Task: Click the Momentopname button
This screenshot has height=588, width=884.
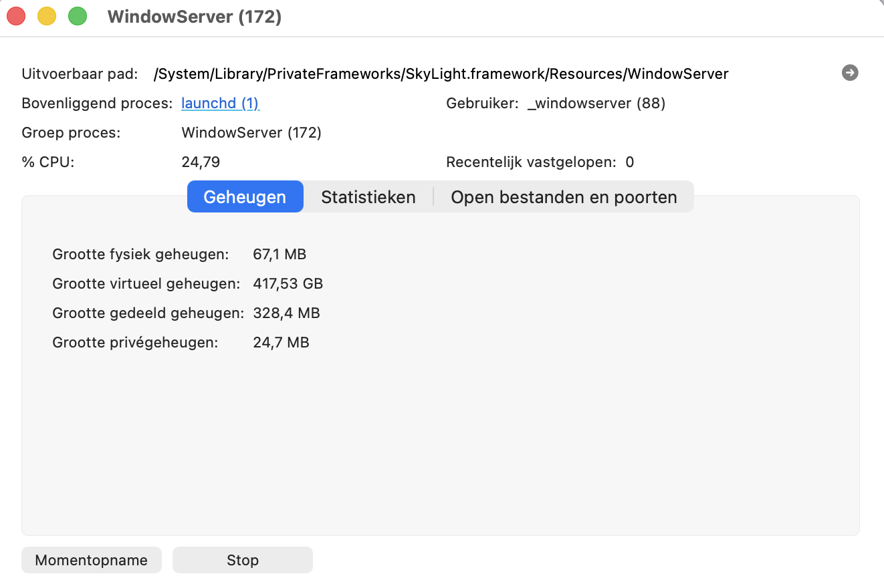Action: click(91, 560)
